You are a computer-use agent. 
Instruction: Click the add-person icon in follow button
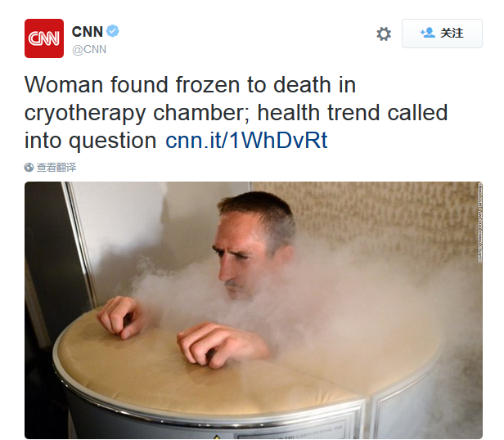pyautogui.click(x=427, y=33)
